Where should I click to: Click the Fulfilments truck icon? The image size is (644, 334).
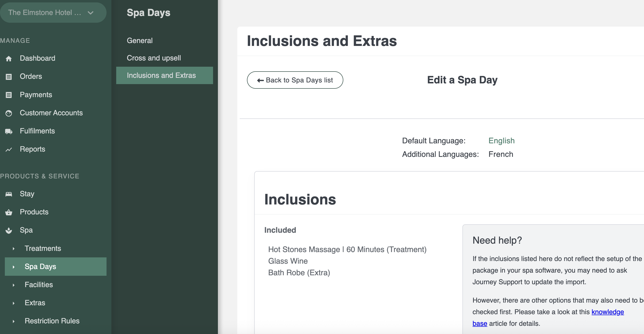(9, 131)
